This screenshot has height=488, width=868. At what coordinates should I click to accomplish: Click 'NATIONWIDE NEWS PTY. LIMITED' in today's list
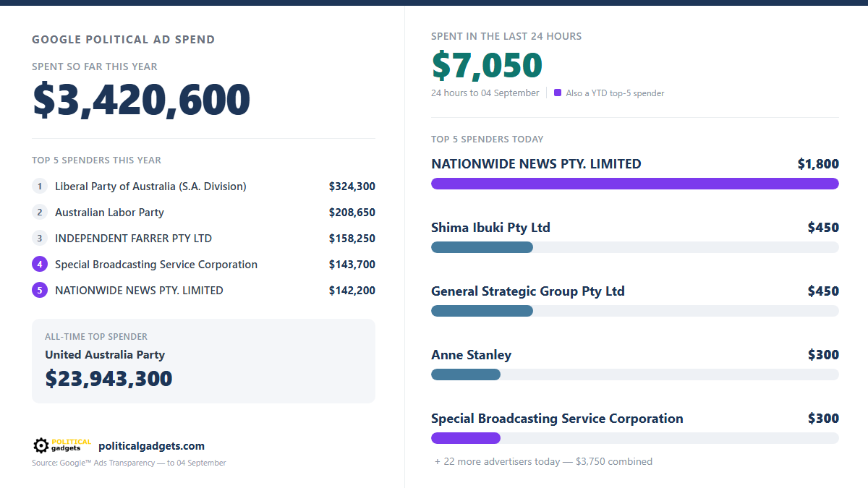[536, 164]
